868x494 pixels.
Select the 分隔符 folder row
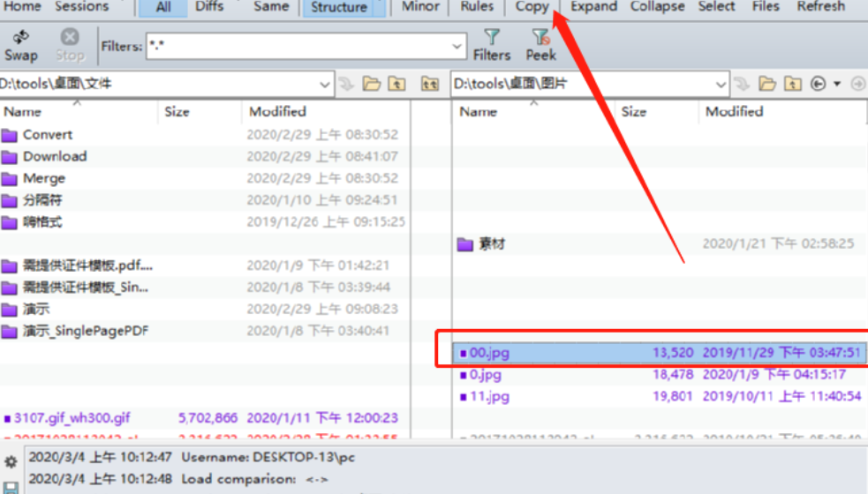point(205,200)
